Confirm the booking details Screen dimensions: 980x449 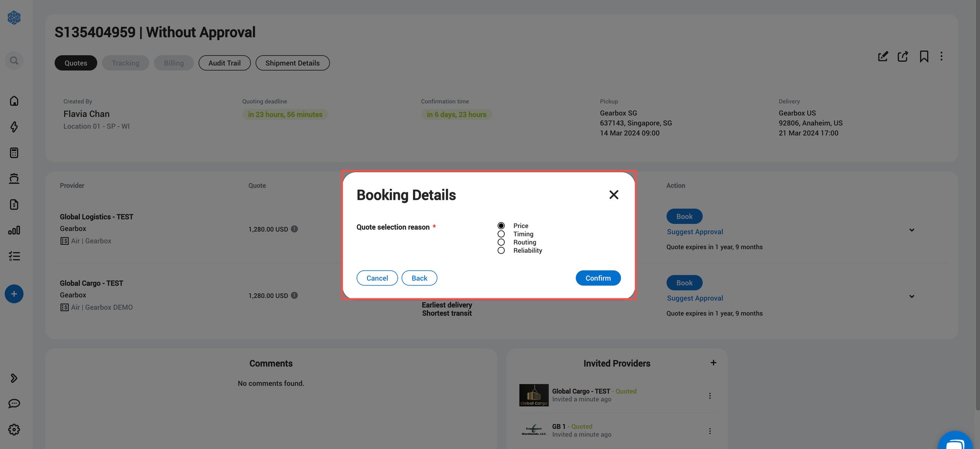coord(598,278)
